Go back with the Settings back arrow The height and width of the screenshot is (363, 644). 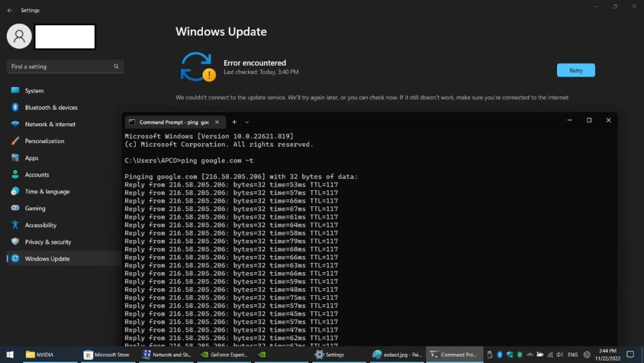click(10, 10)
